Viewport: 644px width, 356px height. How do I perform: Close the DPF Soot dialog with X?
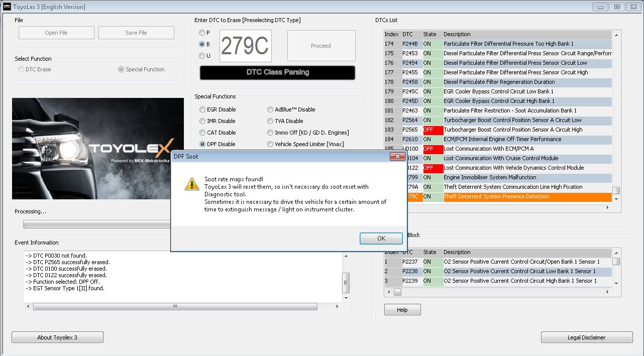[x=398, y=157]
